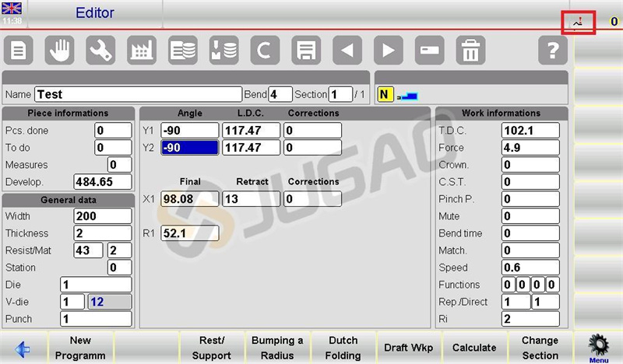Click the save floppy disk icon

(x=306, y=51)
